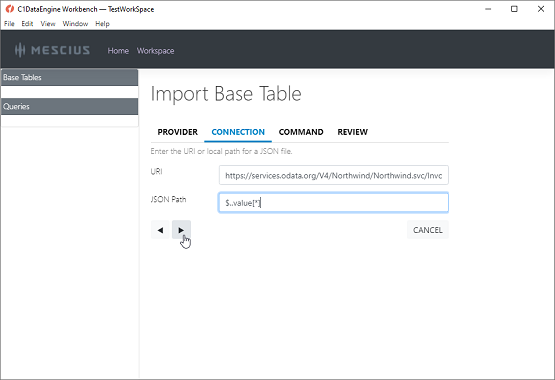The image size is (555, 380).
Task: Open the File menu
Action: coord(9,24)
